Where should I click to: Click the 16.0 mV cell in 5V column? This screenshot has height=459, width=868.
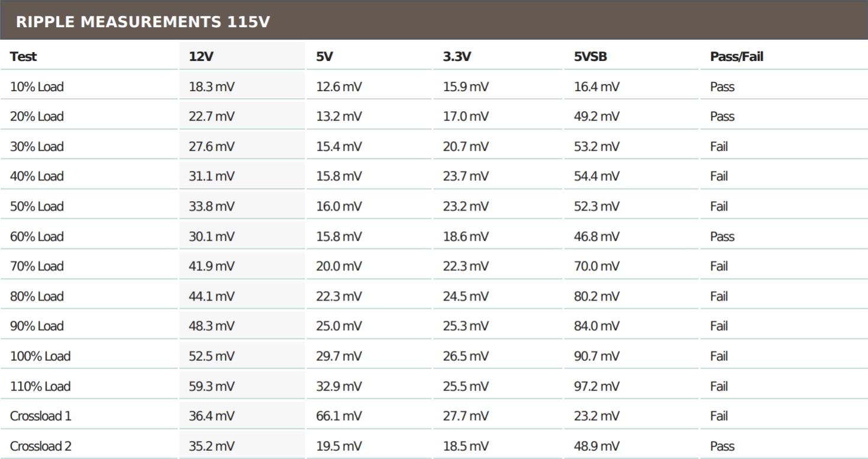tap(339, 206)
